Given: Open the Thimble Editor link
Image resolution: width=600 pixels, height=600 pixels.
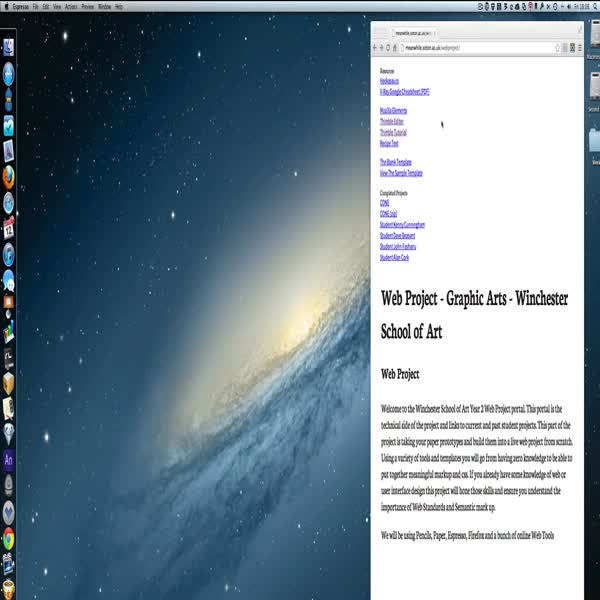Looking at the screenshot, I should click(x=392, y=120).
